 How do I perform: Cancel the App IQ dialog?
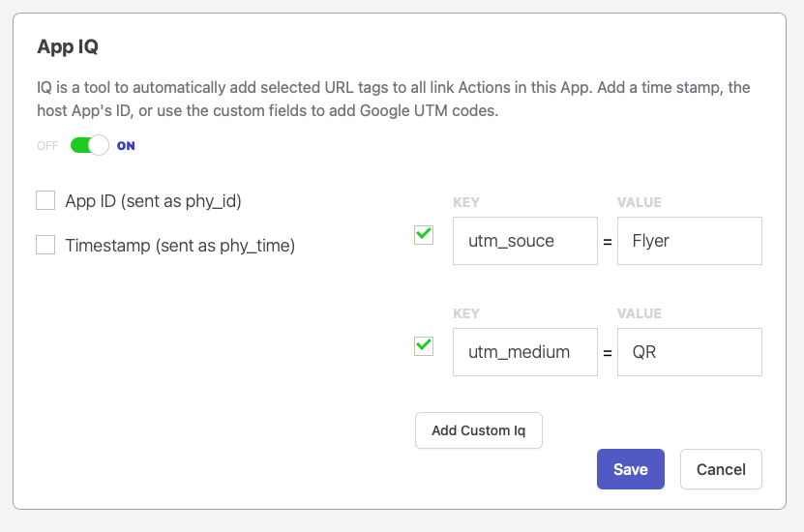pyautogui.click(x=721, y=469)
